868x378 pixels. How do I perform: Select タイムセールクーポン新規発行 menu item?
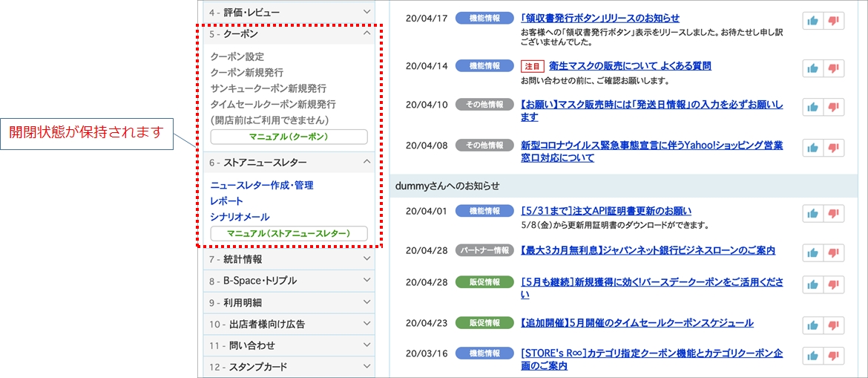click(x=273, y=104)
